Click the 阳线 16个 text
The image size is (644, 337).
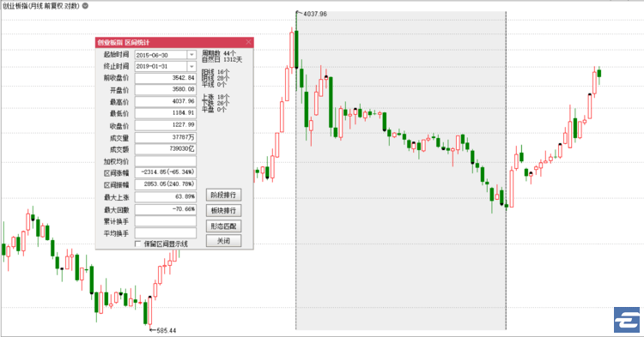coord(216,72)
